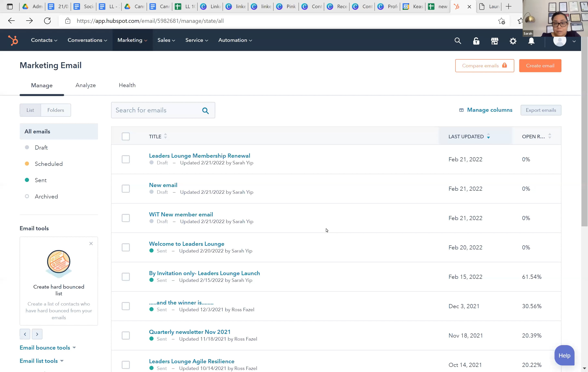Click the search magnifier in the emails search bar
The height and width of the screenshot is (372, 588).
click(206, 111)
